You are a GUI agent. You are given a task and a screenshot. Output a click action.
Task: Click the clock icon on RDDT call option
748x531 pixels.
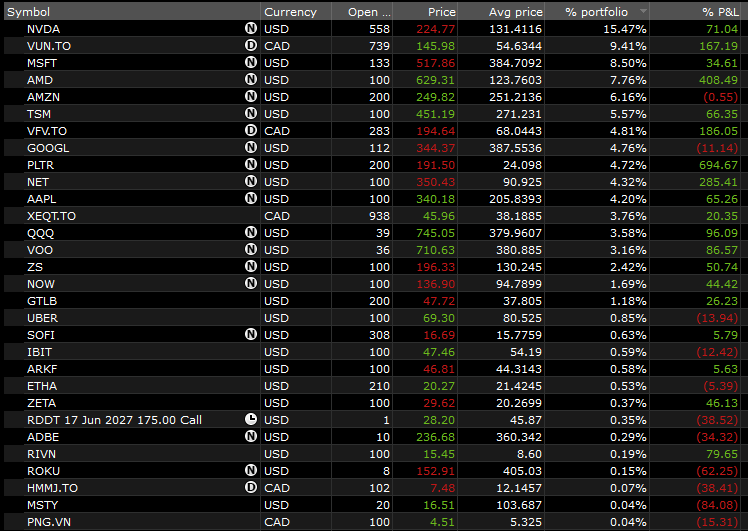pos(251,419)
